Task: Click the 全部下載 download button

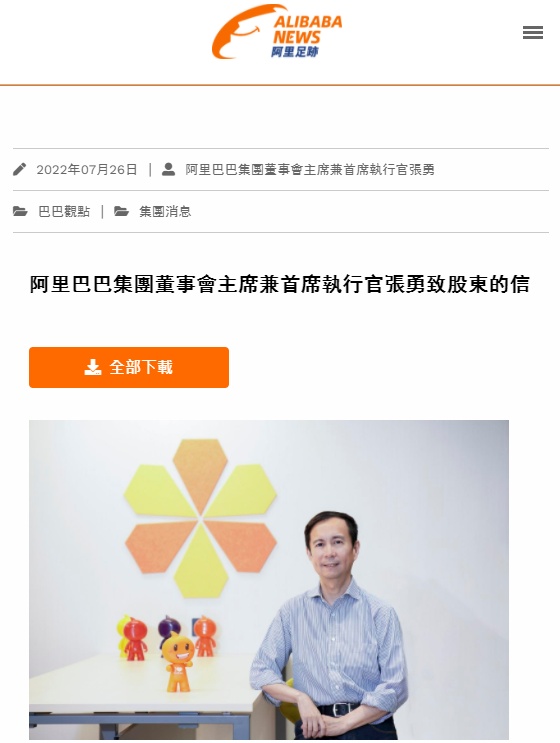Action: tap(129, 367)
